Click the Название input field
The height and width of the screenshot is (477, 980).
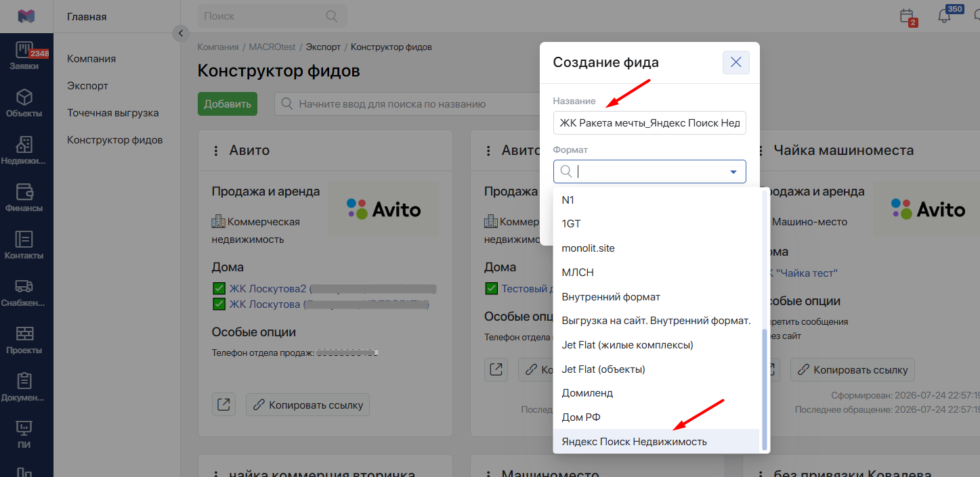point(649,123)
